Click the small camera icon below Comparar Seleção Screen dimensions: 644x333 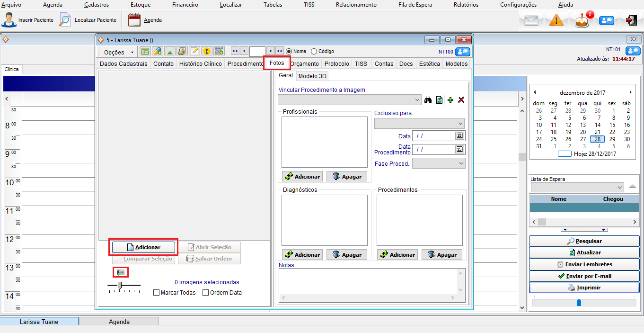pos(120,273)
